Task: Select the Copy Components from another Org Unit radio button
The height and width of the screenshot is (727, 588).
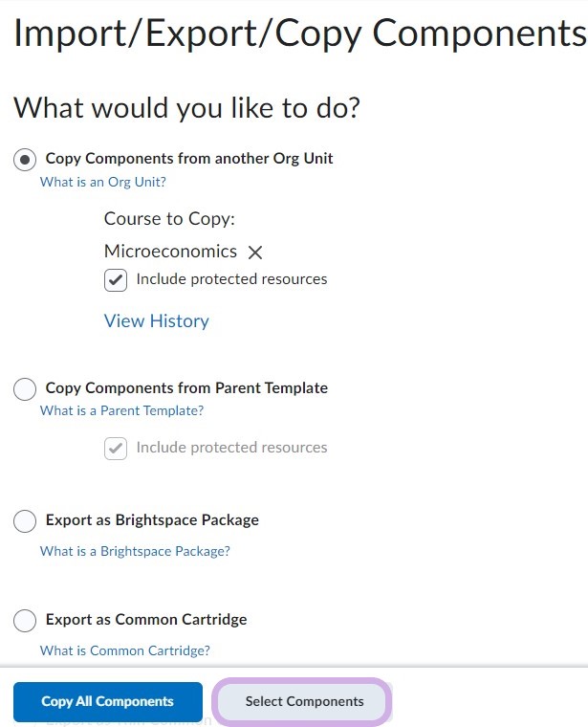Action: [26, 160]
